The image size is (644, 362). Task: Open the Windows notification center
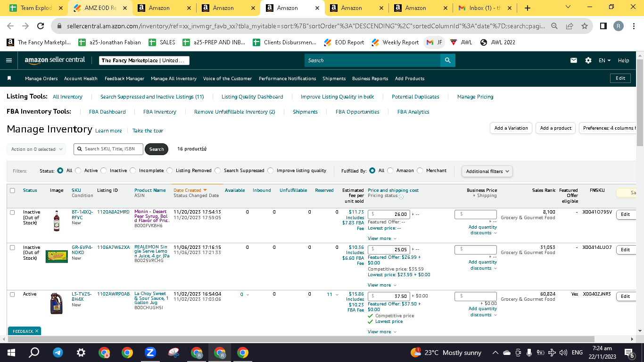click(x=628, y=353)
